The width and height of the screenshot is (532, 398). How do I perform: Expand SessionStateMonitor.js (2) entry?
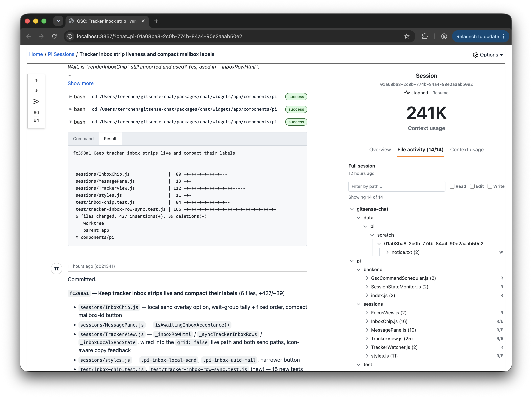point(367,287)
